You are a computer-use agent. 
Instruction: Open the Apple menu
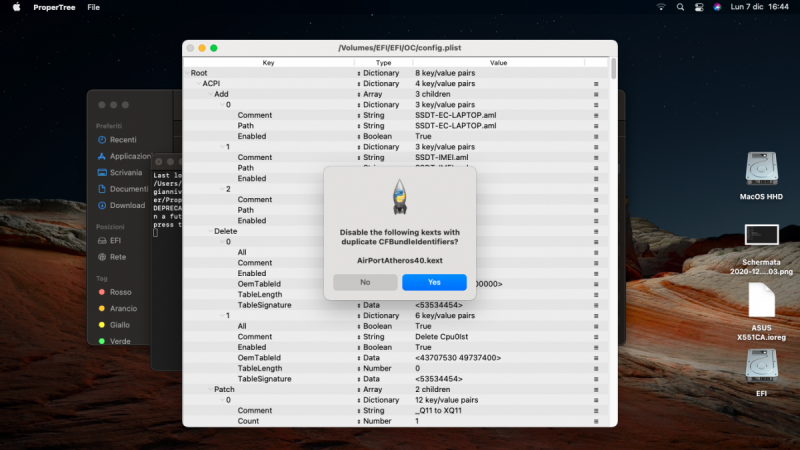[x=16, y=7]
